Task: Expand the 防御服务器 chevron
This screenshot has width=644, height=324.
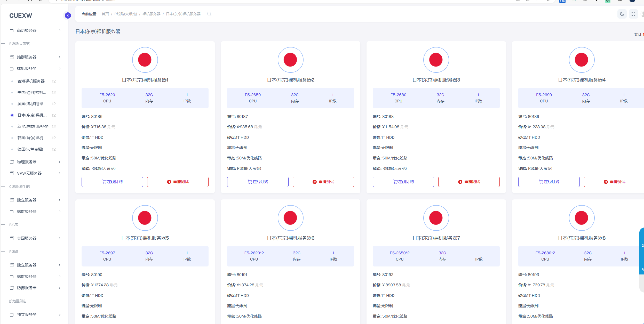Action: click(60, 288)
